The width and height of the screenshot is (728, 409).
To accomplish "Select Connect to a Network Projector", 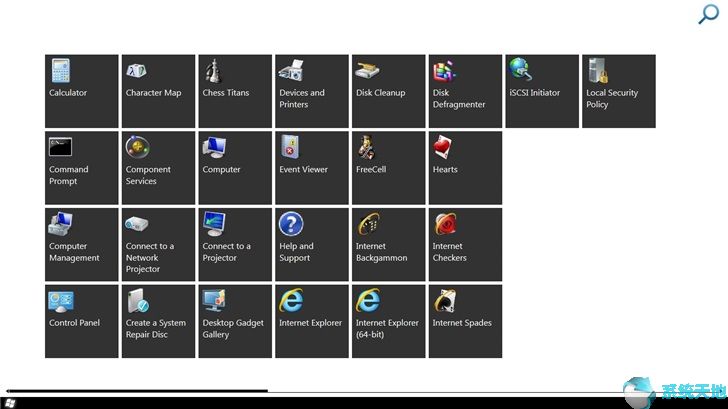I will (x=158, y=244).
